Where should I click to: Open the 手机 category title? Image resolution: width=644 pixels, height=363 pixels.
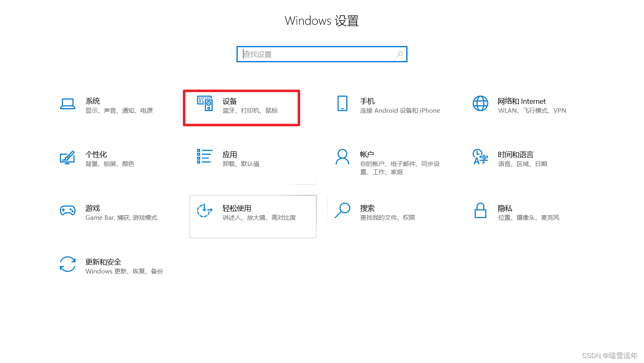pos(367,101)
